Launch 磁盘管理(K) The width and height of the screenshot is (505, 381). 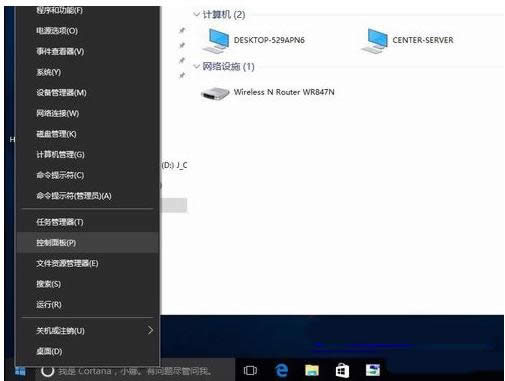pyautogui.click(x=87, y=134)
